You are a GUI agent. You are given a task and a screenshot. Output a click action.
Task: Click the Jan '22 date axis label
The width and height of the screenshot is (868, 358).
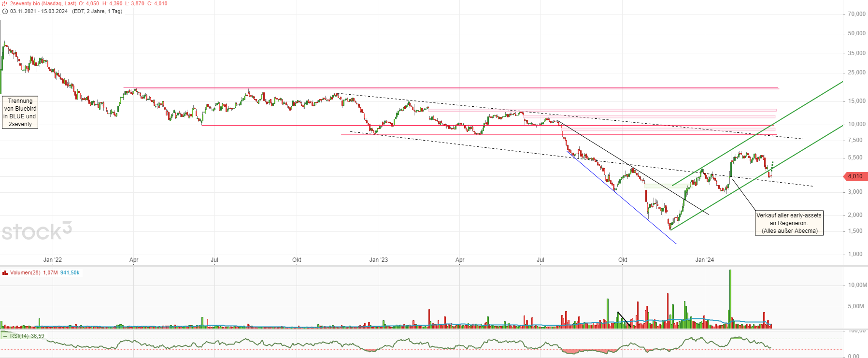(x=53, y=260)
